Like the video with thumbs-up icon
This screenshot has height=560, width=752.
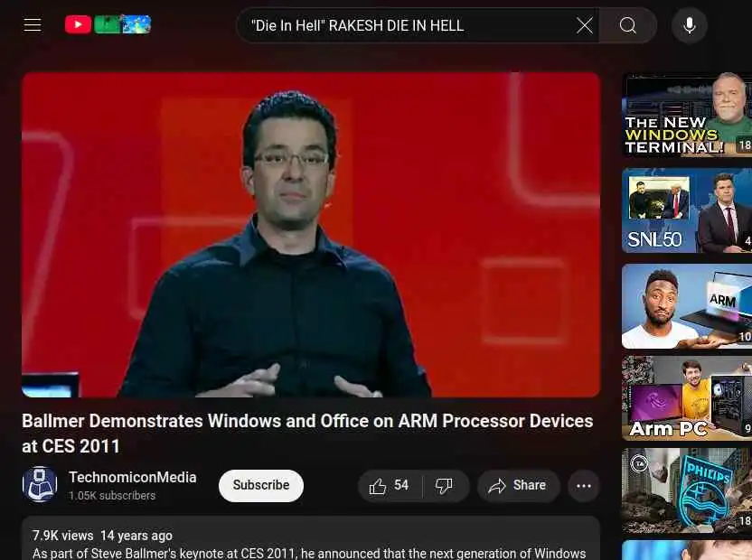[390, 486]
